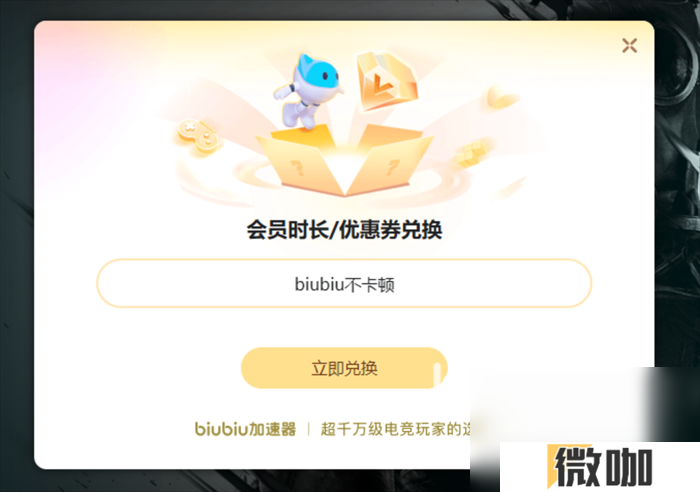The height and width of the screenshot is (492, 700).
Task: Click the yellow heart decoration
Action: click(502, 97)
